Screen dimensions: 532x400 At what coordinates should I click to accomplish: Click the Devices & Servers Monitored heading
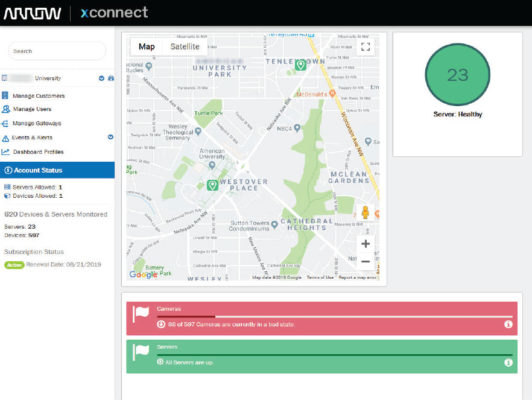tap(56, 214)
